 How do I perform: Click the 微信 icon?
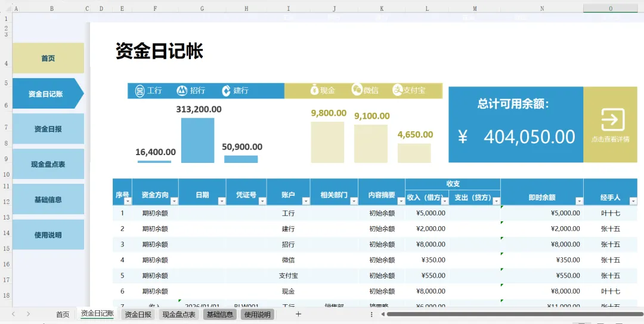click(x=357, y=90)
